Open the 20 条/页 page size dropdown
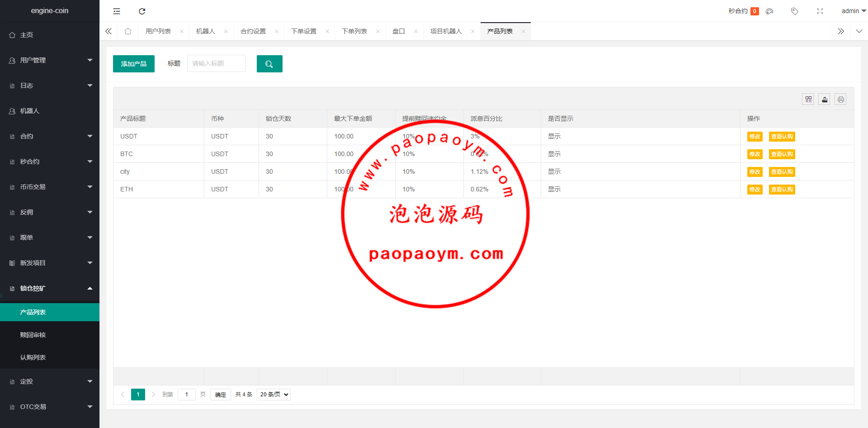 [274, 395]
